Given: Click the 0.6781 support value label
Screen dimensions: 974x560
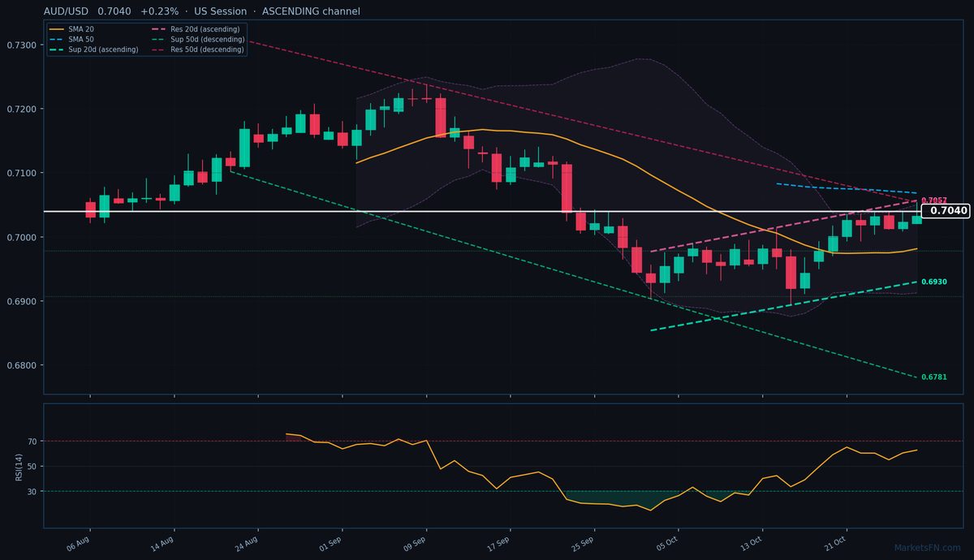Looking at the screenshot, I should click(934, 377).
